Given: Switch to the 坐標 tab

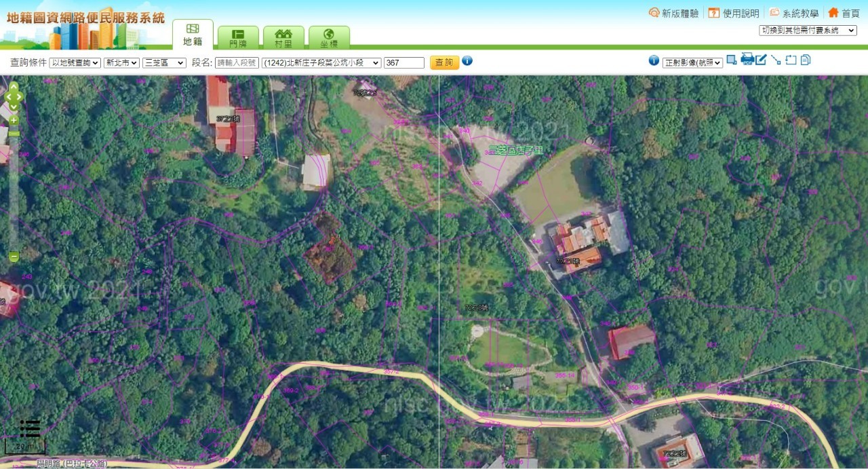Looking at the screenshot, I should pos(329,38).
